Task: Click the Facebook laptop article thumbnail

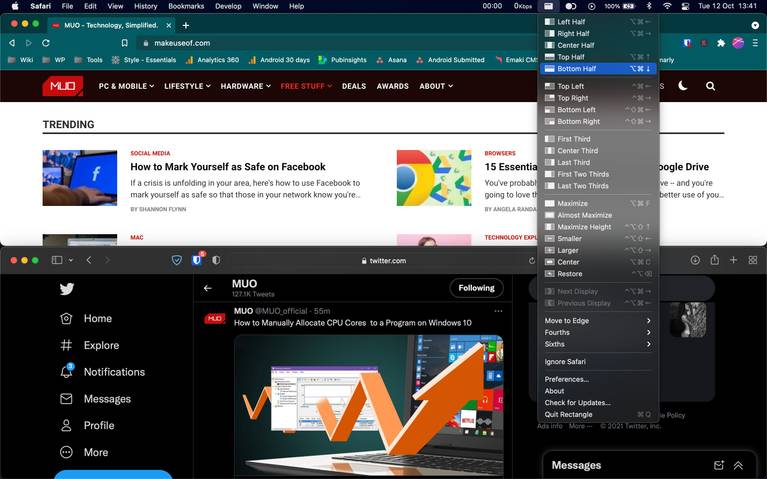Action: click(x=80, y=178)
